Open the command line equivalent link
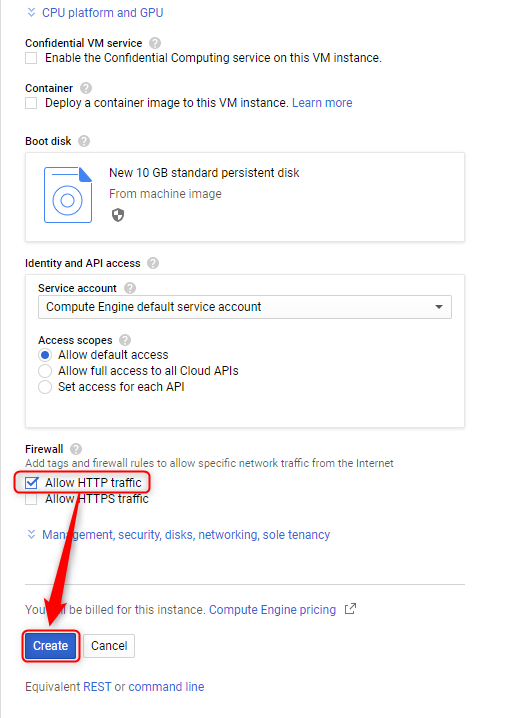 [166, 687]
